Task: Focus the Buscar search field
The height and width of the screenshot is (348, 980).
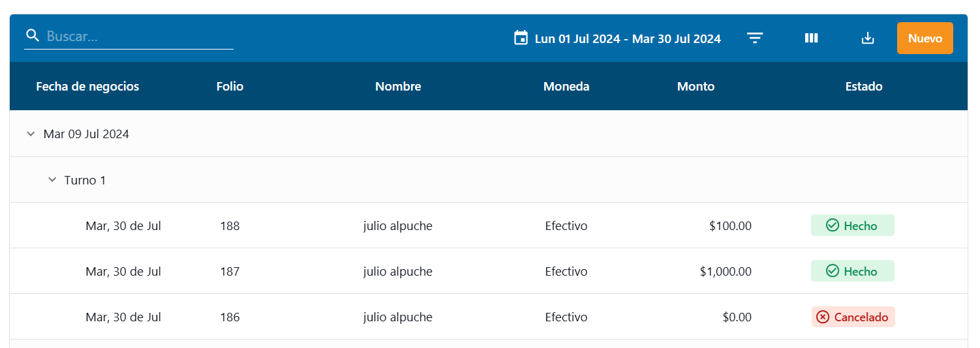Action: (138, 36)
